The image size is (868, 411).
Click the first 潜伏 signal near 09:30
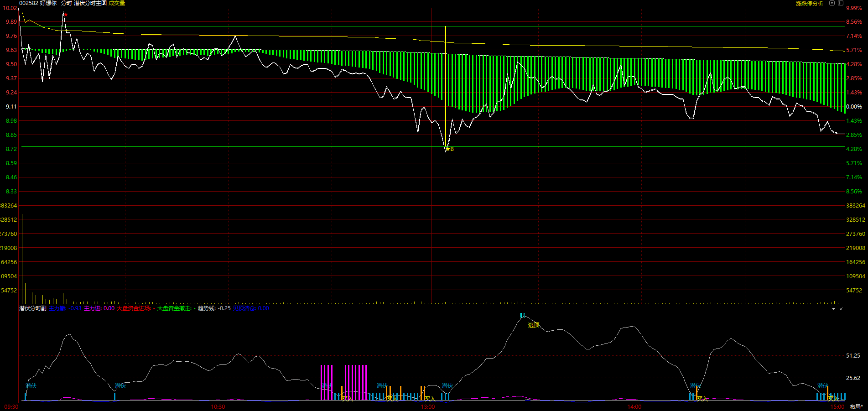[x=31, y=386]
